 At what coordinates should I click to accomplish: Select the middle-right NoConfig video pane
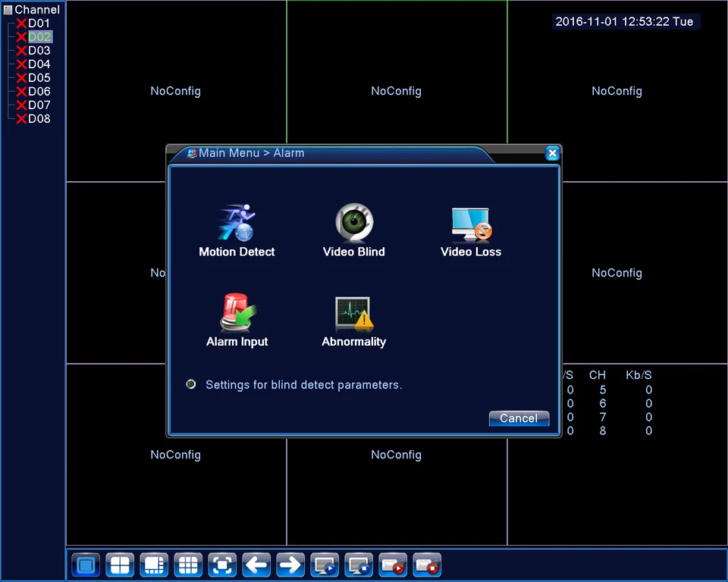(645, 273)
